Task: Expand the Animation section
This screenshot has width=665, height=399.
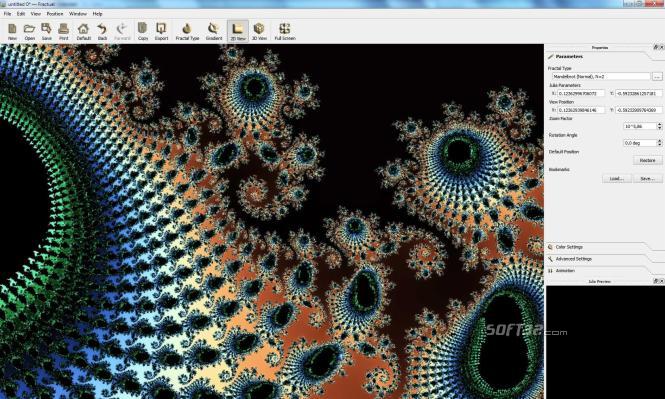Action: (598, 271)
